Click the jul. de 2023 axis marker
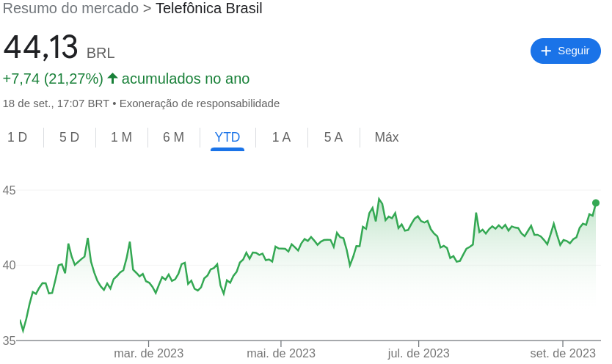 pos(418,353)
